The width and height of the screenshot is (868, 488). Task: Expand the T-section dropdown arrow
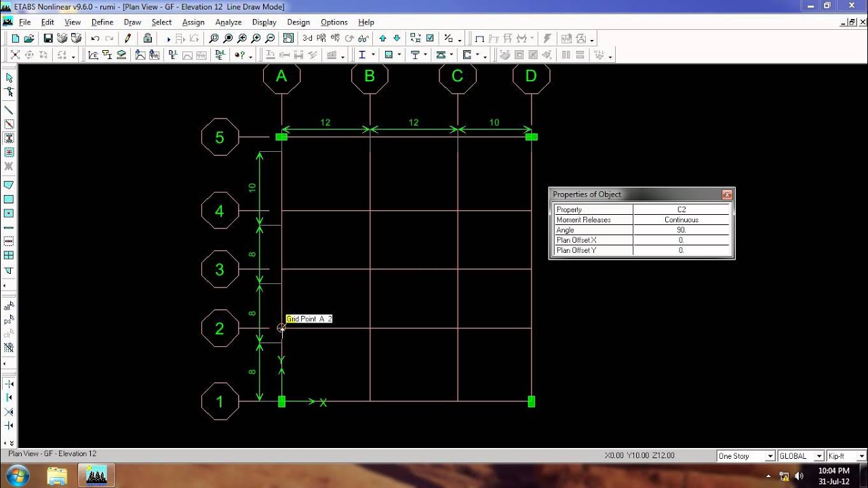tap(425, 56)
